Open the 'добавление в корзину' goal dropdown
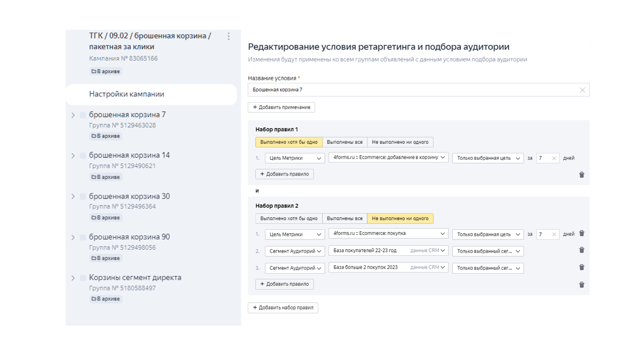Screen dimensions: 644x362 coord(388,158)
